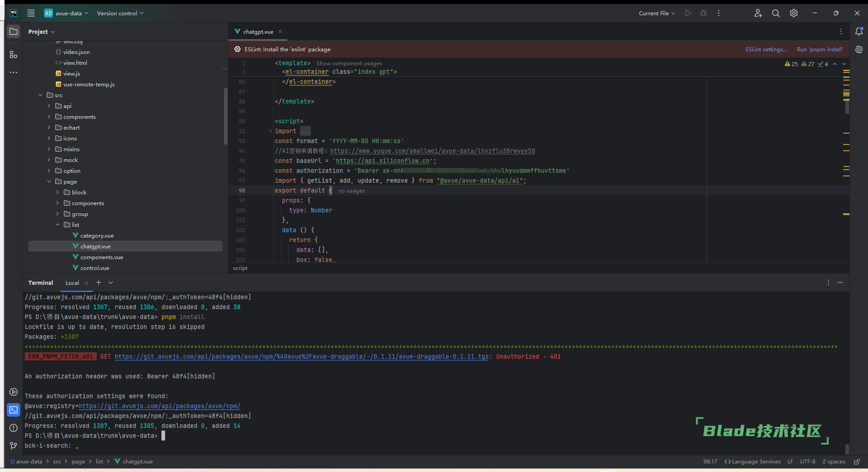This screenshot has height=472, width=868.
Task: Open avue-data project dropdown
Action: coord(66,13)
